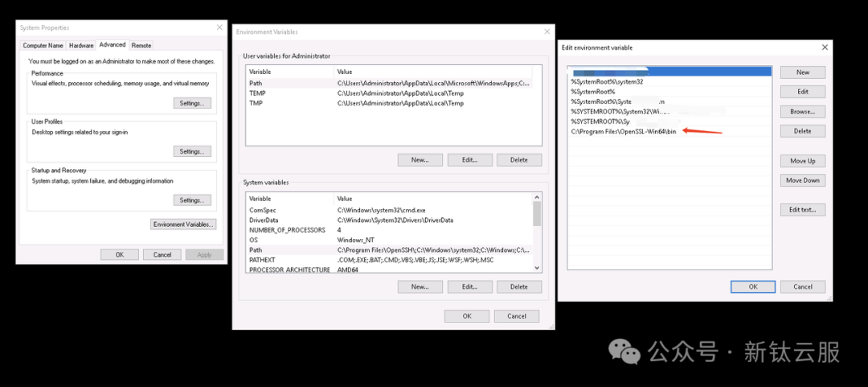This screenshot has height=387, width=868.
Task: Click the Browse... button
Action: pyautogui.click(x=803, y=112)
